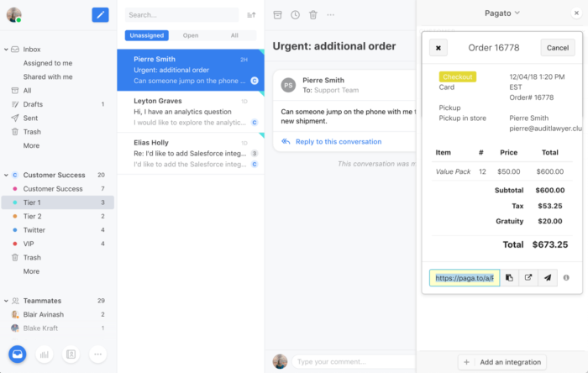
Task: Collapse the Customer Success section chevron
Action: [x=6, y=175]
